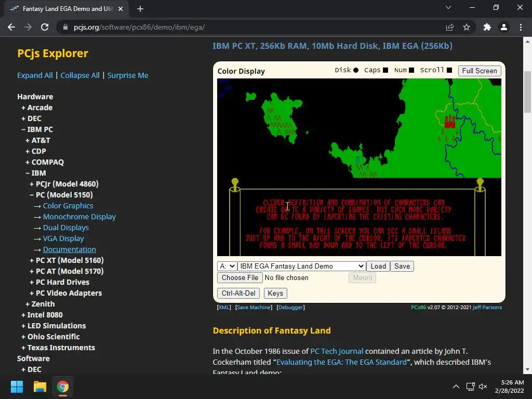Click the page vertical scrollbar thumb
The width and height of the screenshot is (532, 399).
[x=527, y=91]
